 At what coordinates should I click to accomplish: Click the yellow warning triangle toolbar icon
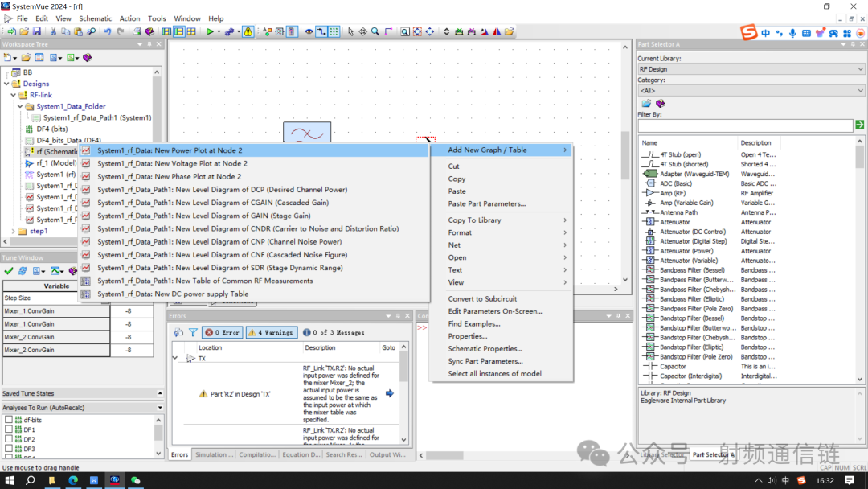248,31
